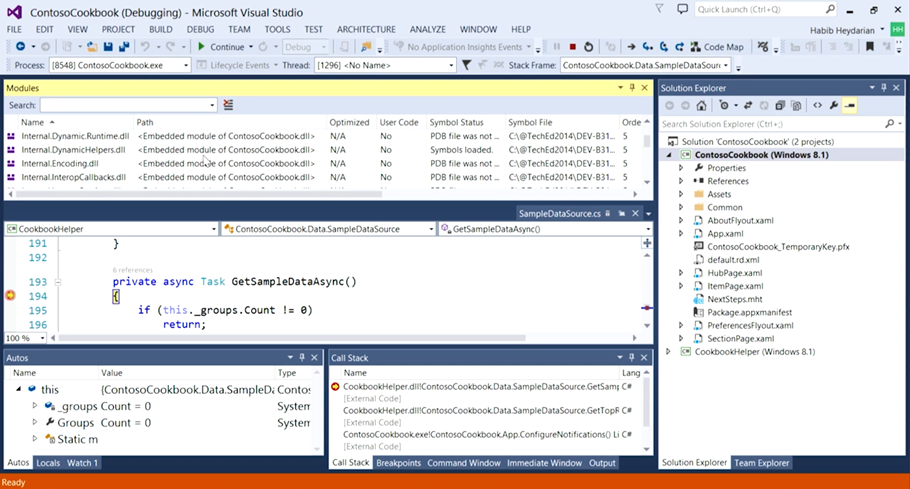Click the Step Into icon
The width and height of the screenshot is (910, 489).
(648, 47)
